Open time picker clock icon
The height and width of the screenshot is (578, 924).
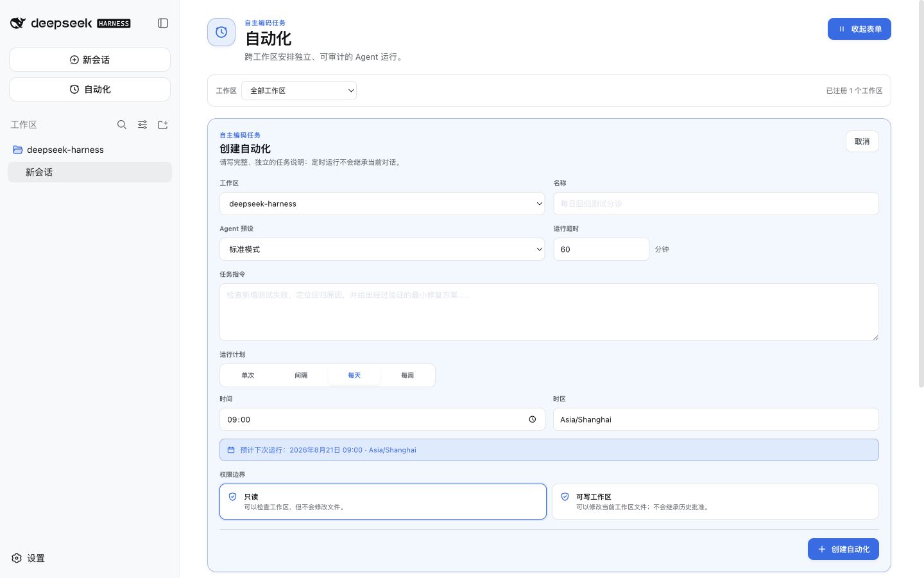click(533, 419)
